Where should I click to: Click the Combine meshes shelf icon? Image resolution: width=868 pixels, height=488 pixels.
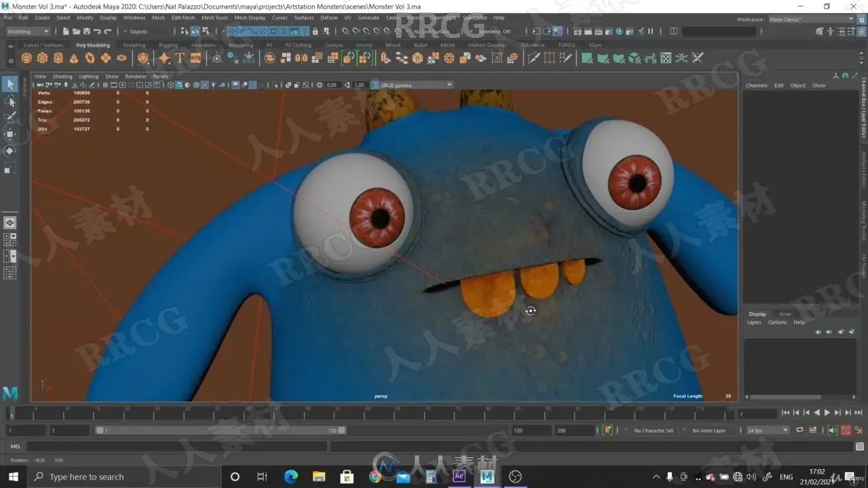click(270, 58)
